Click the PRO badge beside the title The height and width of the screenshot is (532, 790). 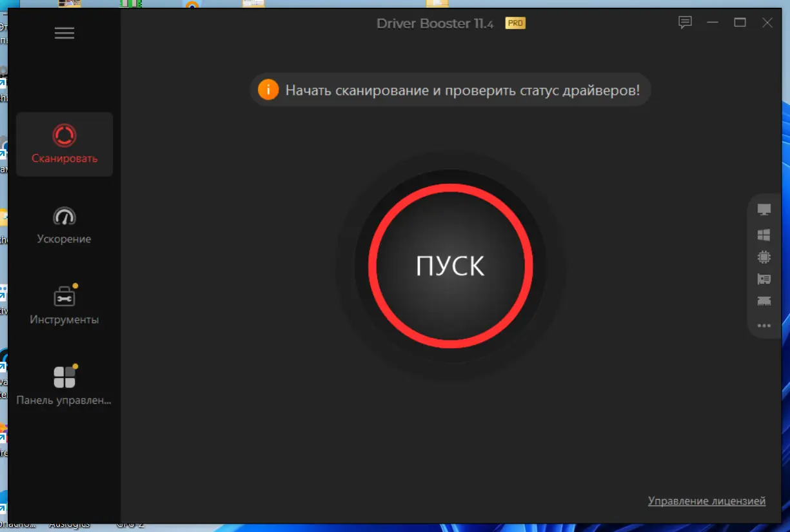[515, 23]
